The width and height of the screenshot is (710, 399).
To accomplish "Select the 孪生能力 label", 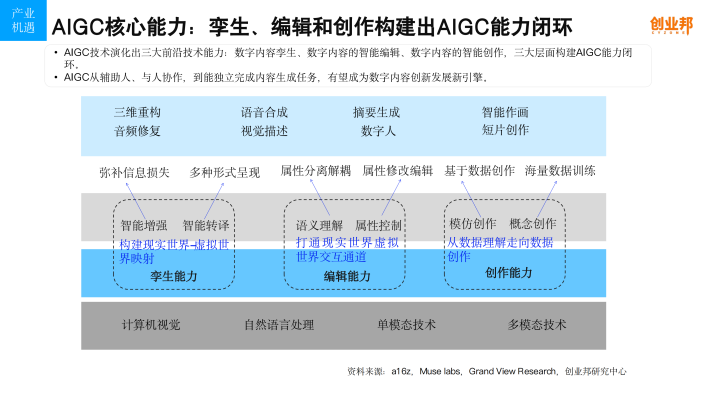I will (174, 276).
